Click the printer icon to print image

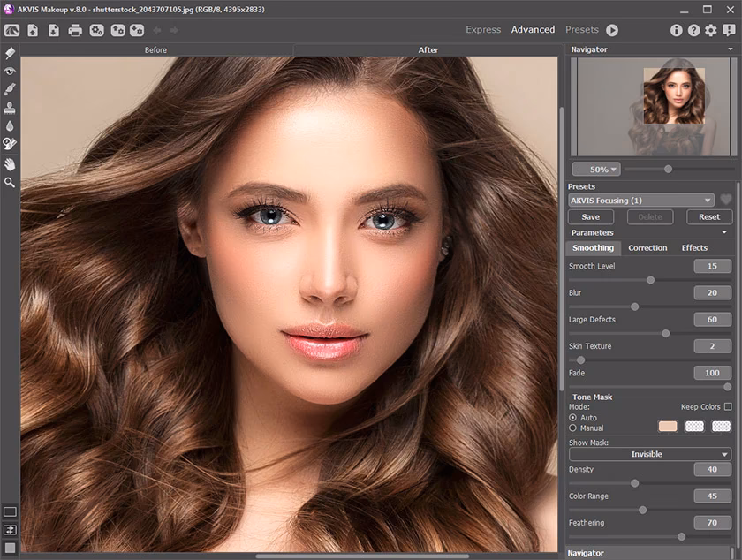pos(75,30)
